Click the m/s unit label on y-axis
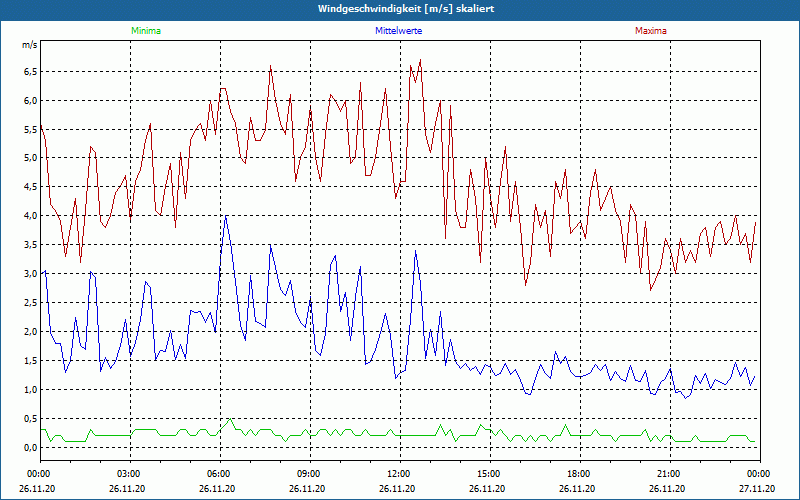Screen dimensions: 800x500 tap(30, 45)
